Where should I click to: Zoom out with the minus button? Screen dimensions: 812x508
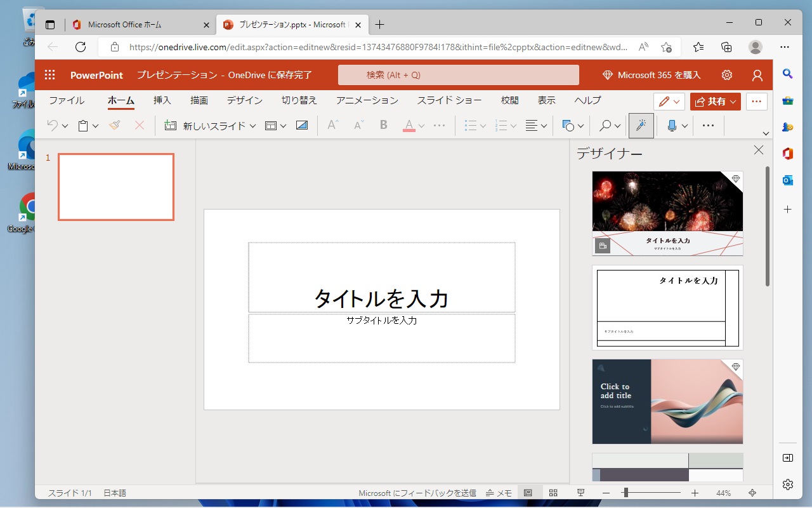click(606, 493)
